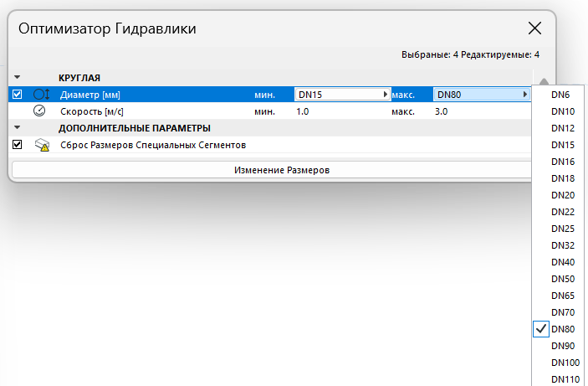Select DN90 from the size list
The image size is (588, 386).
point(558,346)
